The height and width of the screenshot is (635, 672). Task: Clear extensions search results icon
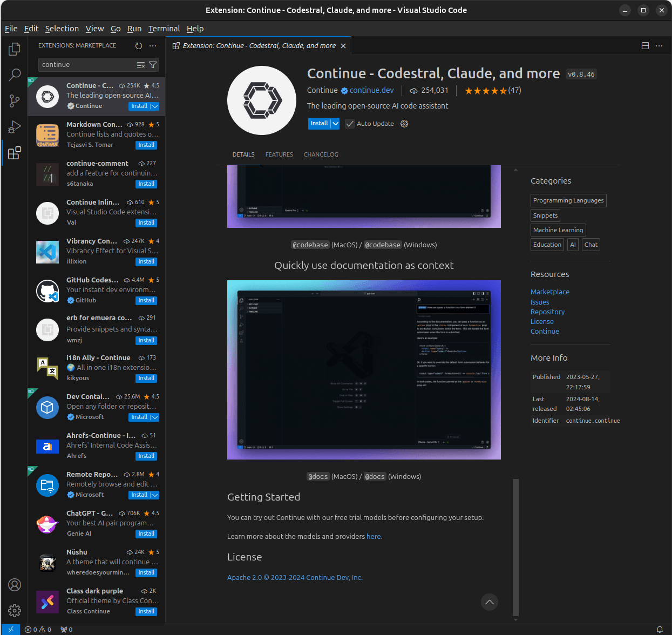(141, 65)
